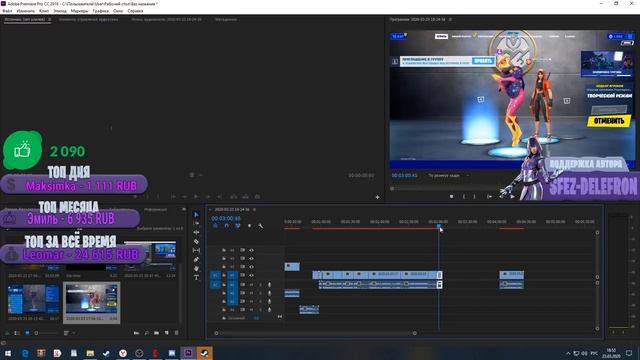Enable voice-over record on A1
This screenshot has width=640, height=360.
269,284
